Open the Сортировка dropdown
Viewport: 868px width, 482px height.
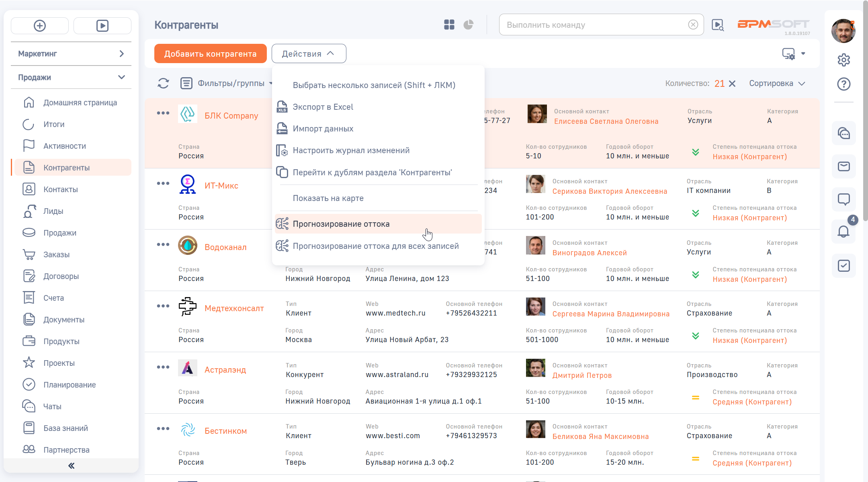click(777, 84)
